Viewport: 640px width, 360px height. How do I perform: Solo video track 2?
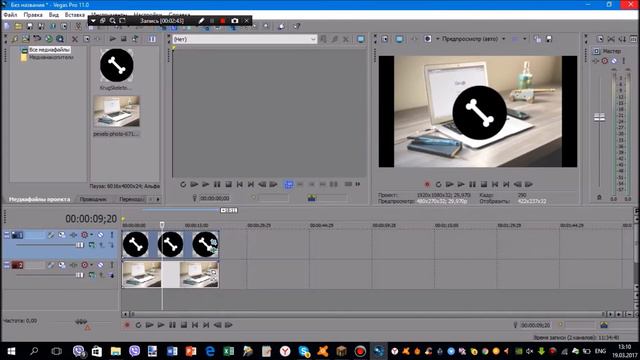tap(111, 265)
